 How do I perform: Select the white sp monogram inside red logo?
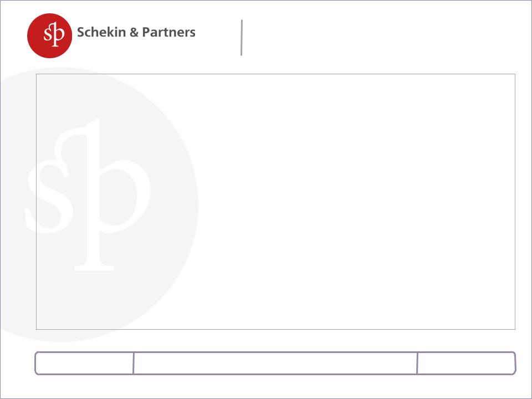[54, 34]
